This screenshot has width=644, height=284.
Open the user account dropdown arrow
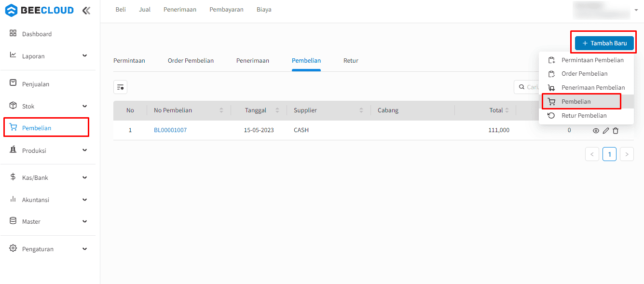click(x=636, y=10)
